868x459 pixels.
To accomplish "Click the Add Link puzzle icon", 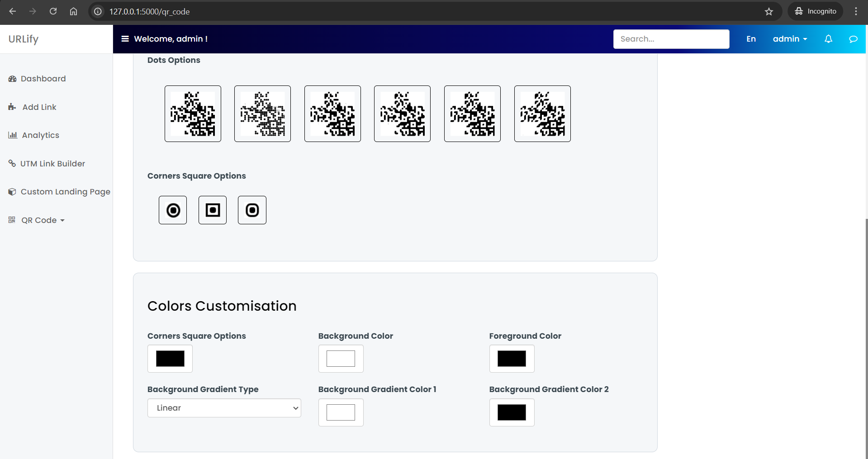I will 12,107.
